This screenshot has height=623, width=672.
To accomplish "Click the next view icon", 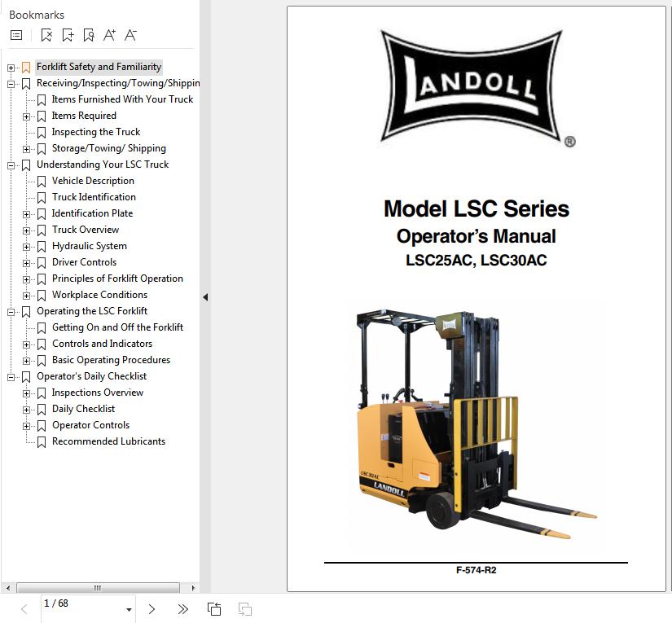I will click(x=245, y=609).
